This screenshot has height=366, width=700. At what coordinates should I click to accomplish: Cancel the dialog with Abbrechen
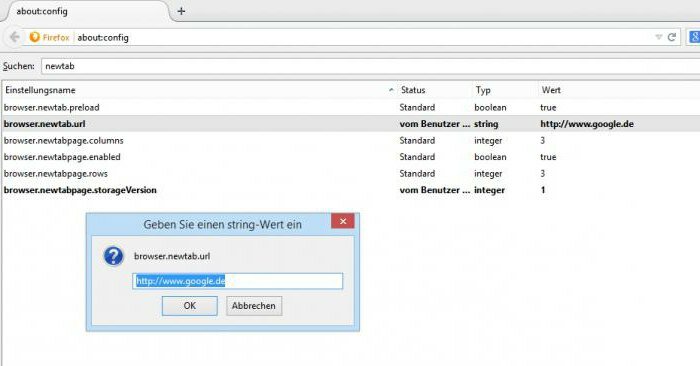coord(254,306)
